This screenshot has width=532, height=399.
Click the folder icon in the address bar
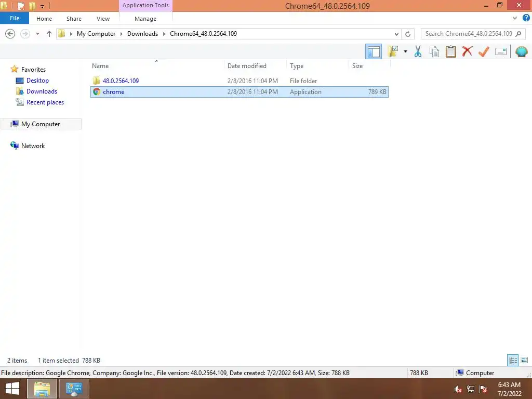61,33
